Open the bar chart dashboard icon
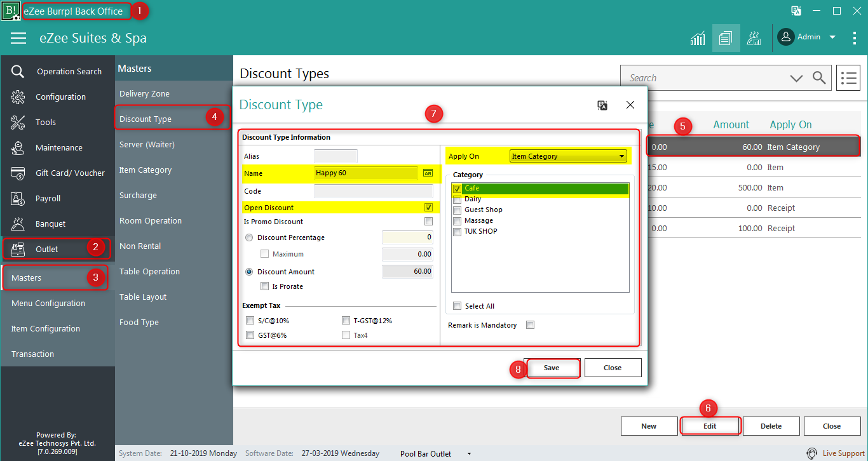 point(698,38)
